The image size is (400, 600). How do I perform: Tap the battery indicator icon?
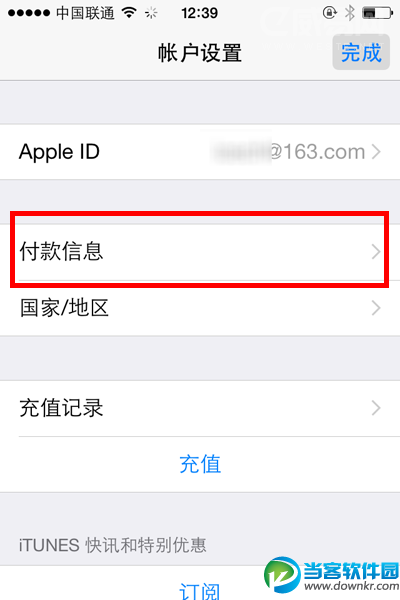click(377, 13)
